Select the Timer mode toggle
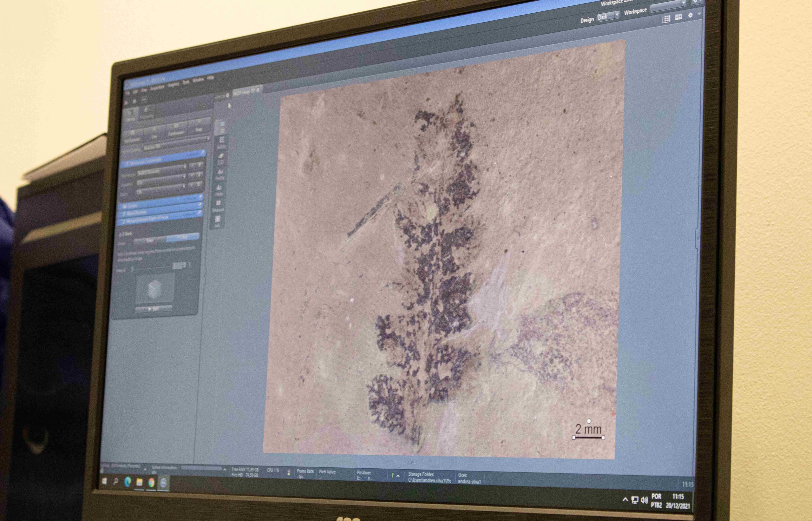The image size is (812, 521). [150, 240]
